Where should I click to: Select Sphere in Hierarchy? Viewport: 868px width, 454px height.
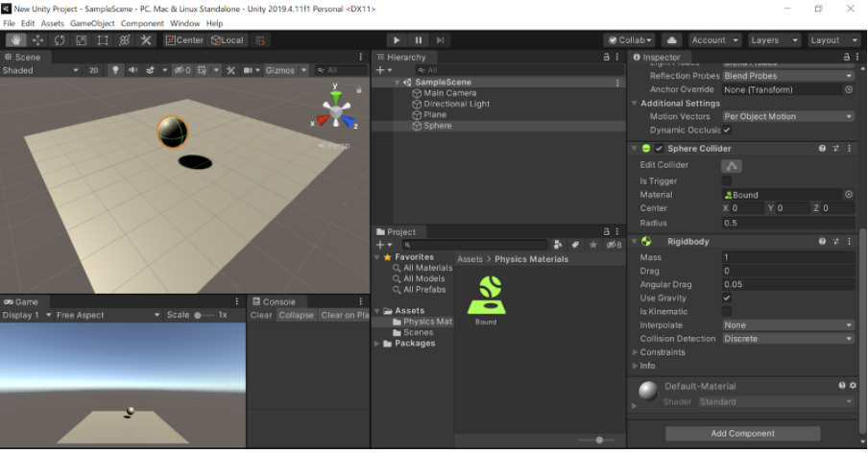point(437,126)
